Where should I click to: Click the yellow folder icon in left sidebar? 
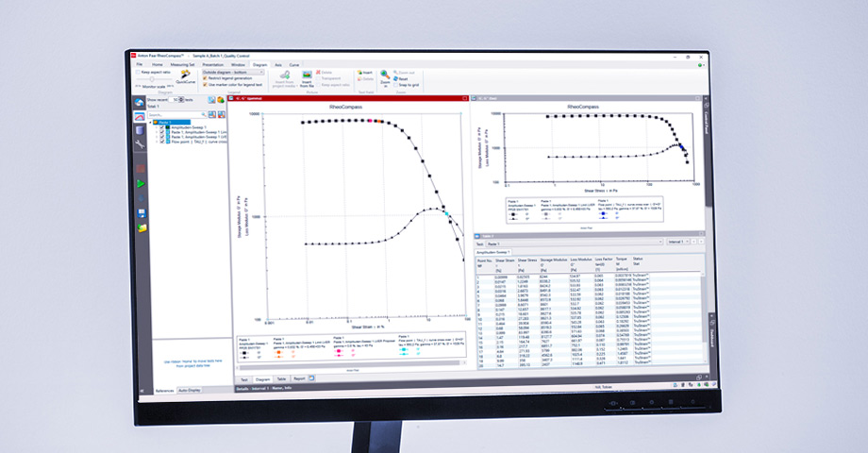(142, 228)
